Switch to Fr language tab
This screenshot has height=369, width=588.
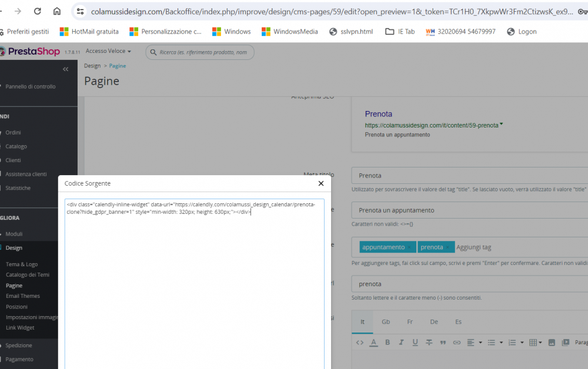point(410,322)
